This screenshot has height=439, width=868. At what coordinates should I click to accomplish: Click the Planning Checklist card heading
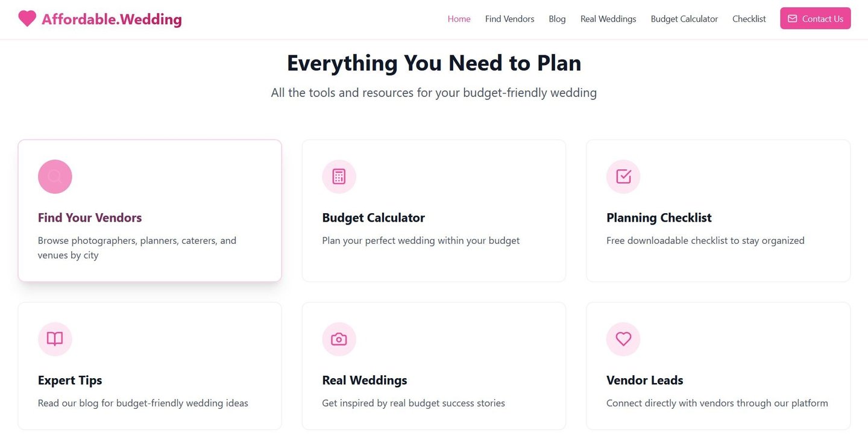pos(659,217)
